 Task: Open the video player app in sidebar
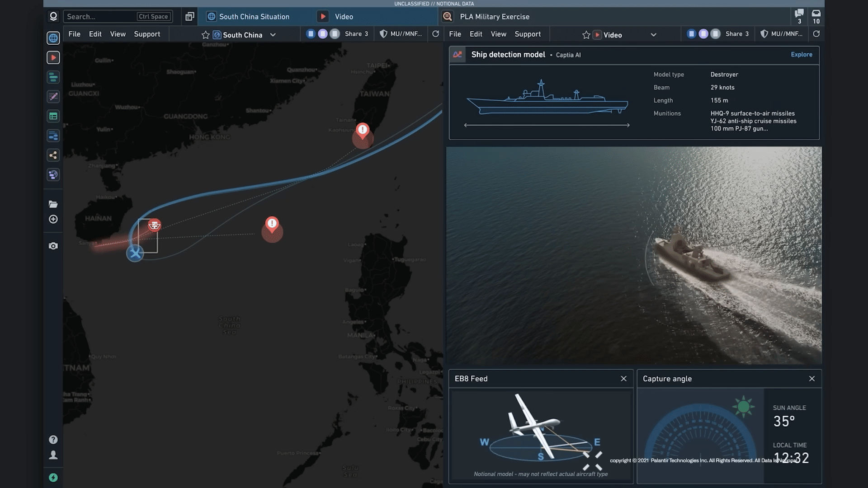click(53, 57)
